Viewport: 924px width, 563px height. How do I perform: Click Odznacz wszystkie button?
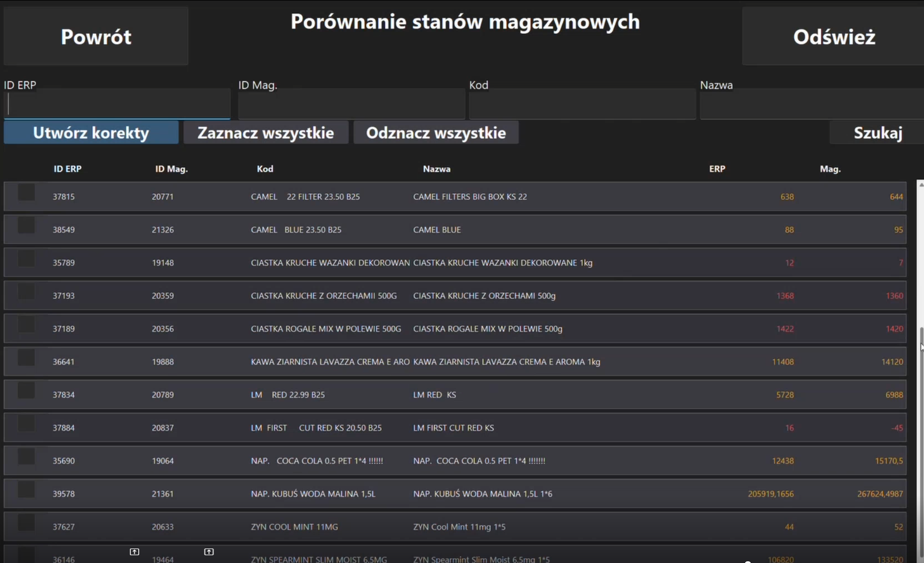tap(436, 133)
